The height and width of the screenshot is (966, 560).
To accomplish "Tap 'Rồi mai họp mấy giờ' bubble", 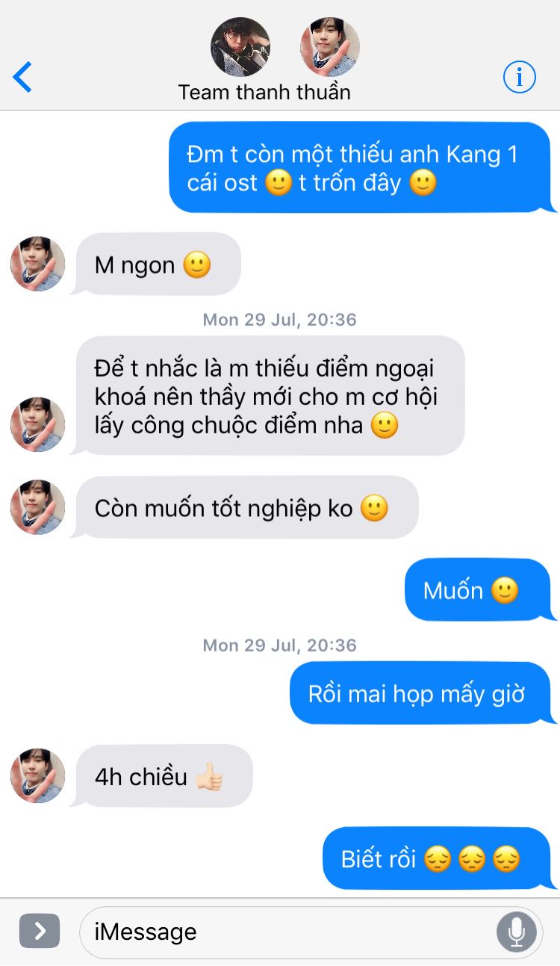I will pyautogui.click(x=422, y=693).
